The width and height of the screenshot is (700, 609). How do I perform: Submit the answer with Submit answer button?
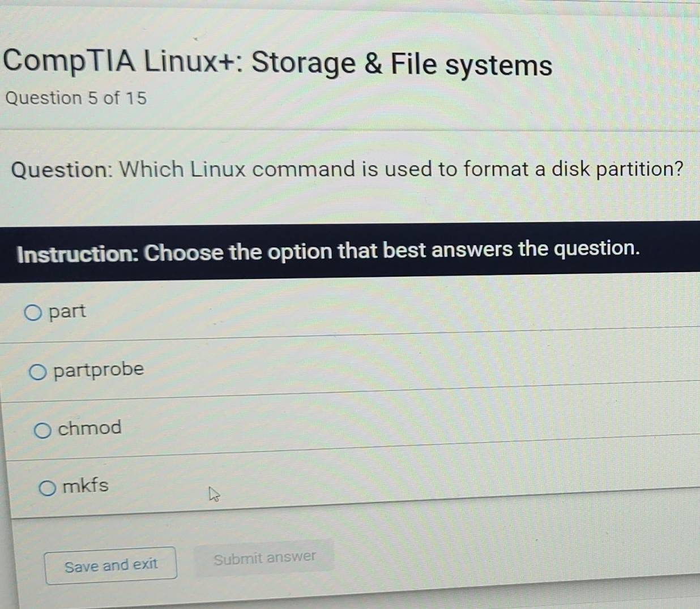coord(264,559)
